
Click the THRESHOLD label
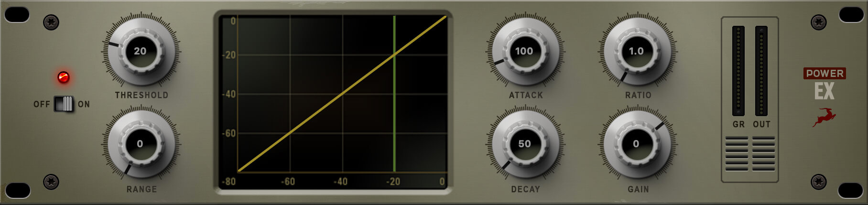click(x=141, y=95)
